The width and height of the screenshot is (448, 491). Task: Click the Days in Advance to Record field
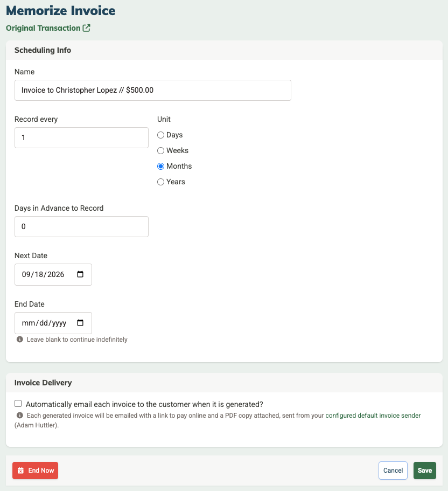pos(81,226)
